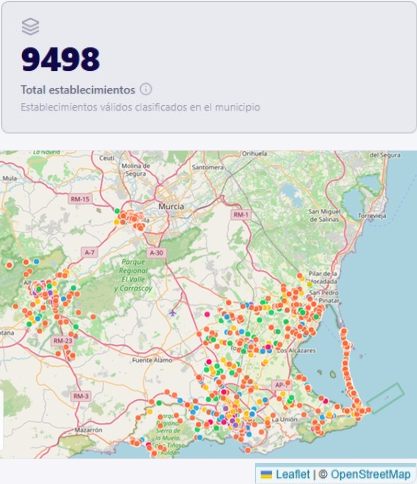Screen dimensions: 417x484
Task: Click the Murcia city label on map
Action: (171, 206)
